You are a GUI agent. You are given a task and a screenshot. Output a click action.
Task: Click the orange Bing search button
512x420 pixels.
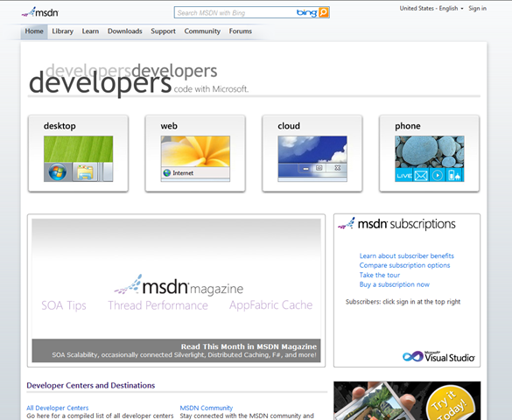pyautogui.click(x=323, y=12)
